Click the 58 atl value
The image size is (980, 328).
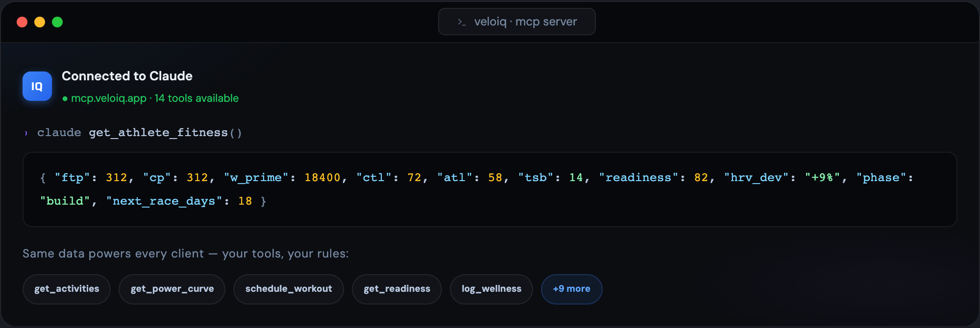[495, 178]
